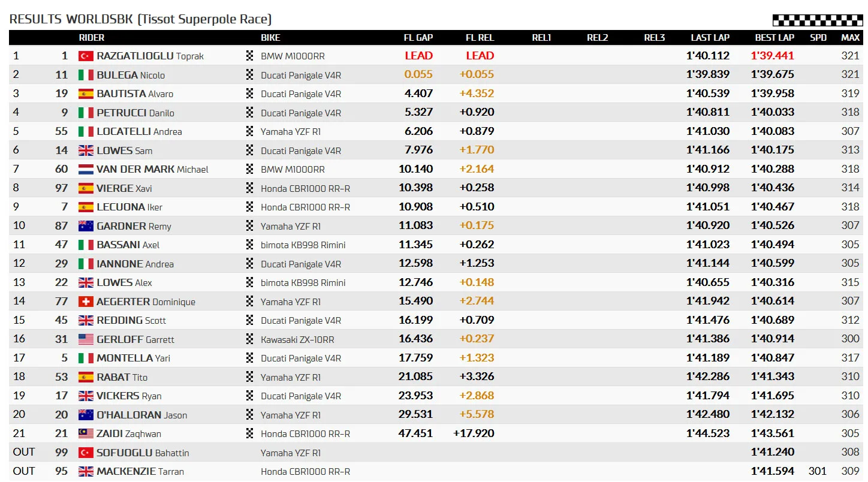Click the REL1 column header
This screenshot has height=482, width=868.
[541, 37]
